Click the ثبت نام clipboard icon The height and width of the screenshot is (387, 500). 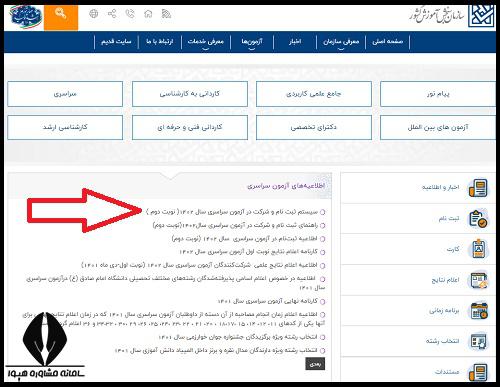point(478,219)
